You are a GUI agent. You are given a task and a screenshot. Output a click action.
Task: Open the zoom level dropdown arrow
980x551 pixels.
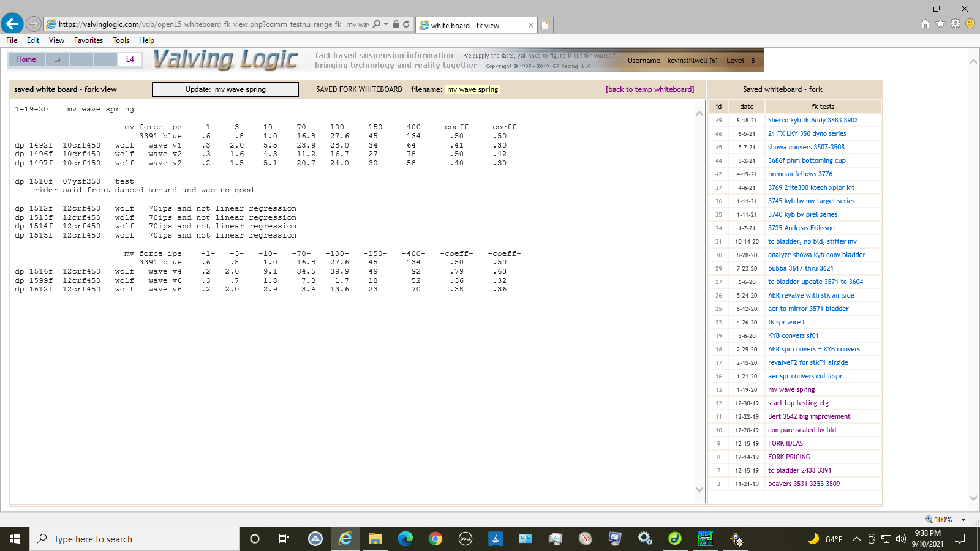point(964,520)
